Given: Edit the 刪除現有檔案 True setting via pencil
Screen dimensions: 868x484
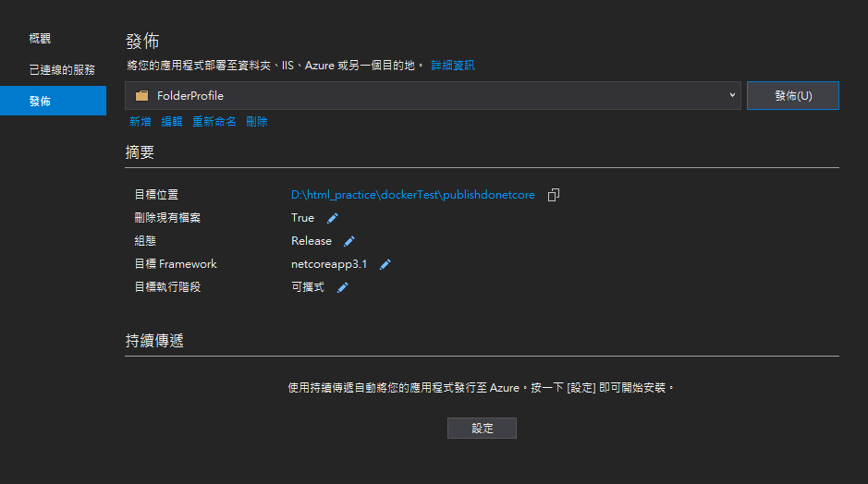Looking at the screenshot, I should 333,218.
